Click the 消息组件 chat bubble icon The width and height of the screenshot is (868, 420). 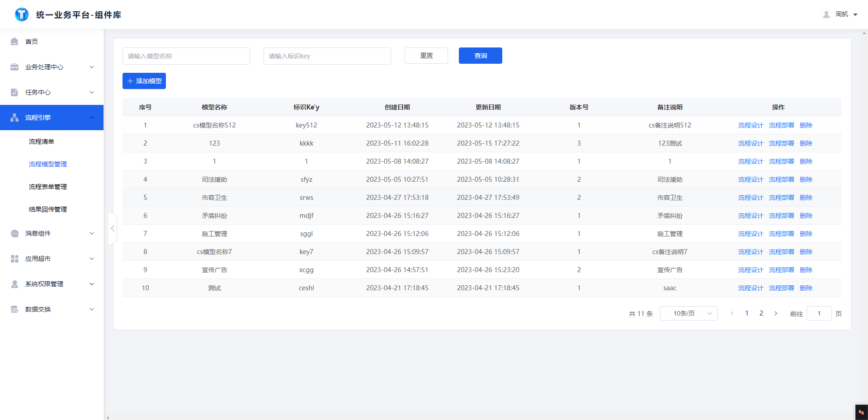click(x=14, y=233)
